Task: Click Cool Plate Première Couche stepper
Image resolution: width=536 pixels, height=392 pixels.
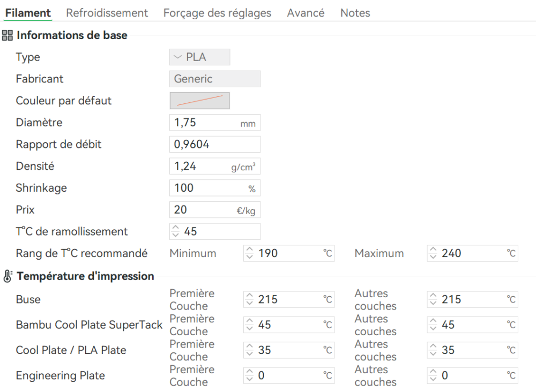Action: point(249,350)
